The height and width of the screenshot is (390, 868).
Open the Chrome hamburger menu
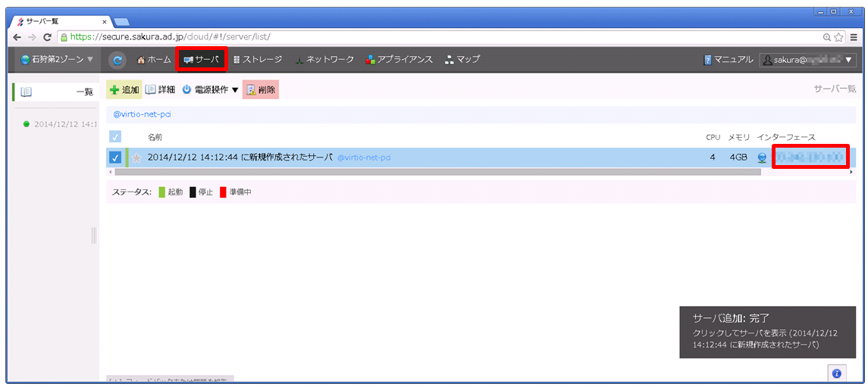854,36
